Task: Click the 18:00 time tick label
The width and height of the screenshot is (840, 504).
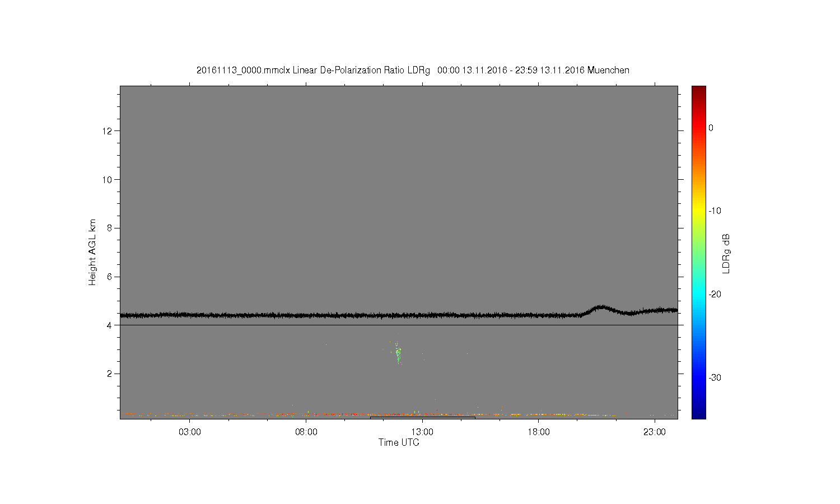Action: [539, 432]
